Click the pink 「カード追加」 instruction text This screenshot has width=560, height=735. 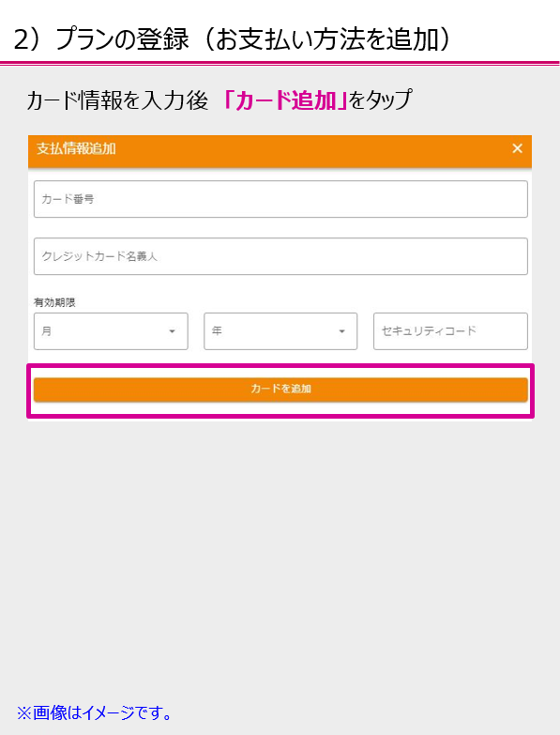click(x=285, y=100)
